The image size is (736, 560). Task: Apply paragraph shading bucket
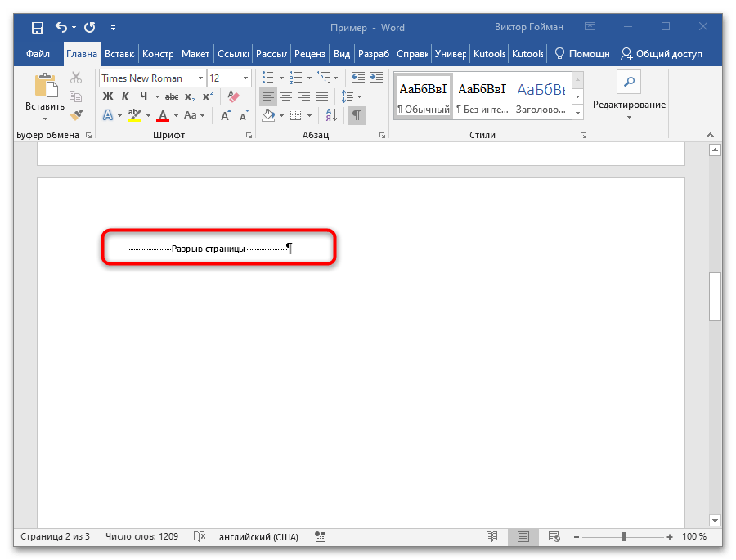pyautogui.click(x=268, y=115)
